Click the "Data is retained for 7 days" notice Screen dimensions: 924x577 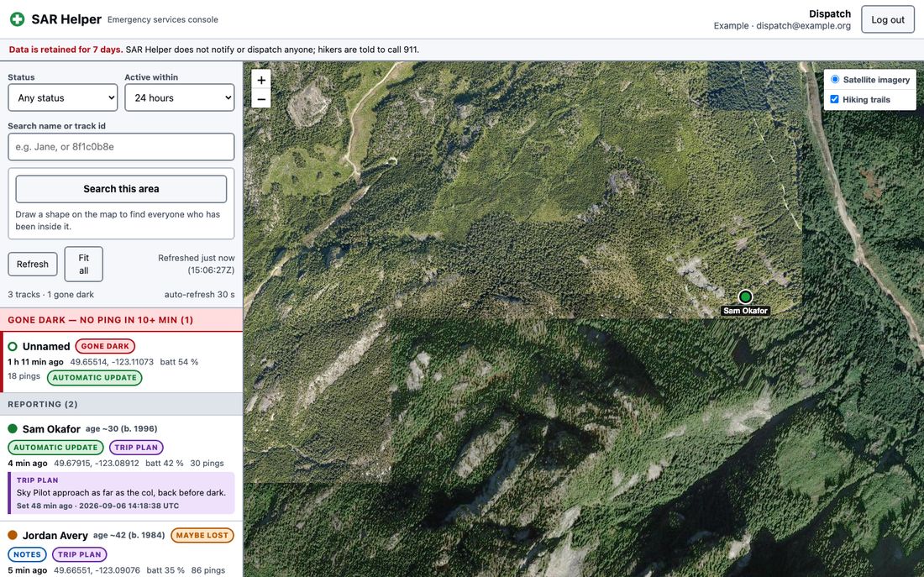[x=66, y=50]
